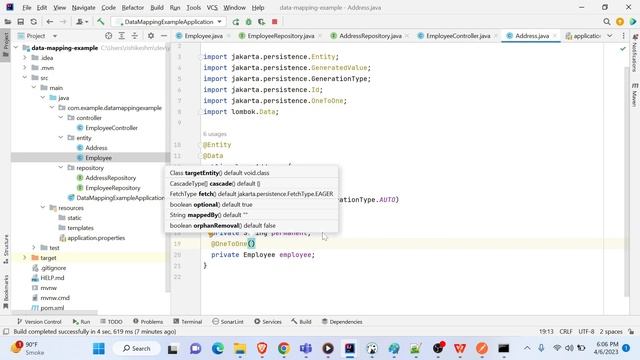Choose orphanRemoval() from completion popup

point(251,226)
